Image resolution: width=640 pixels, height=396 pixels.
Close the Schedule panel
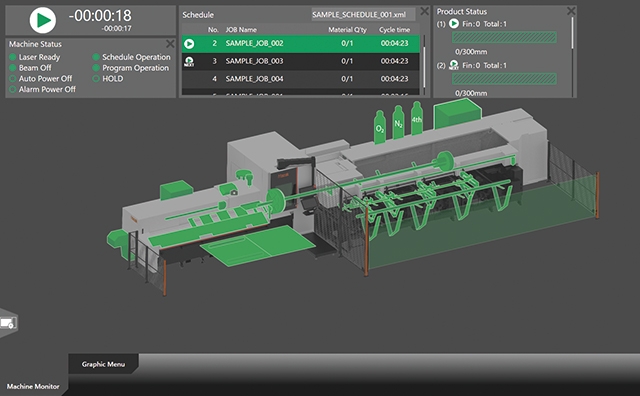[424, 11]
